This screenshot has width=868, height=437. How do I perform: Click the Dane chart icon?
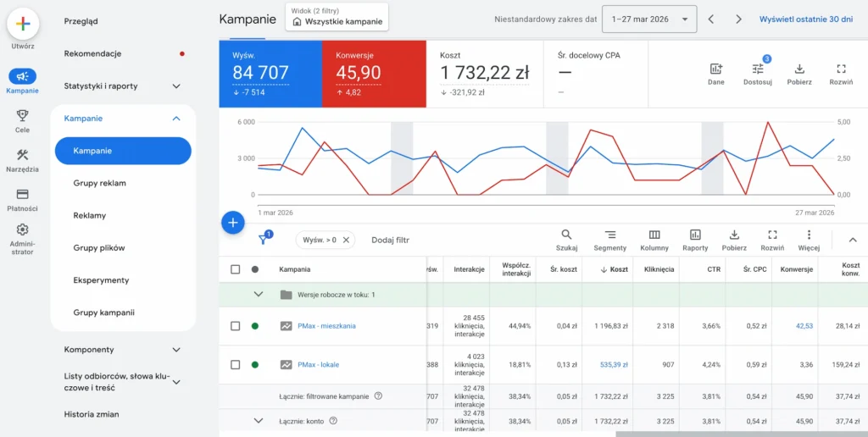[715, 69]
